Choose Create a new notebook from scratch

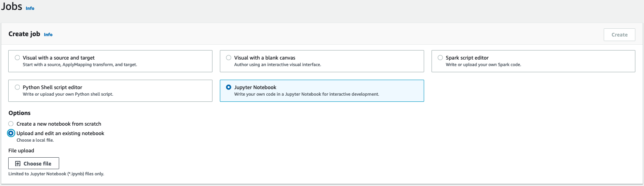[x=11, y=124]
